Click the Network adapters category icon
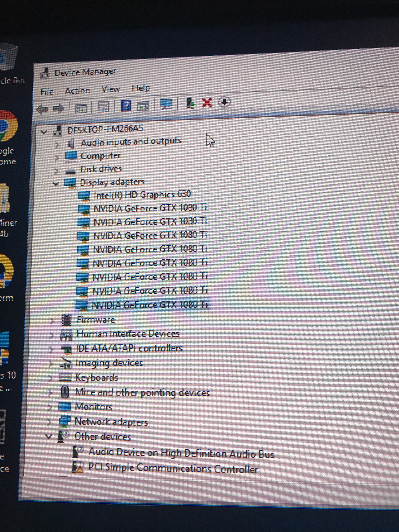 click(x=65, y=421)
